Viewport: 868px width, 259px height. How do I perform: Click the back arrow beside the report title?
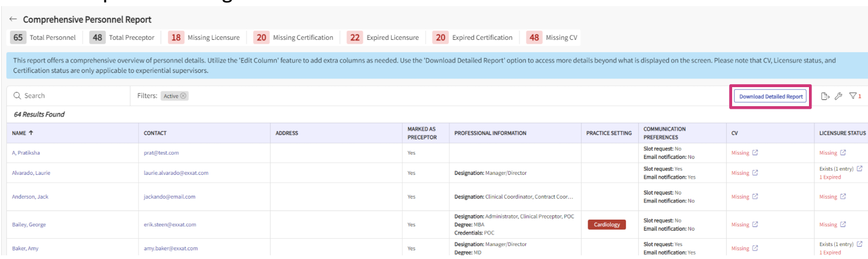point(14,20)
